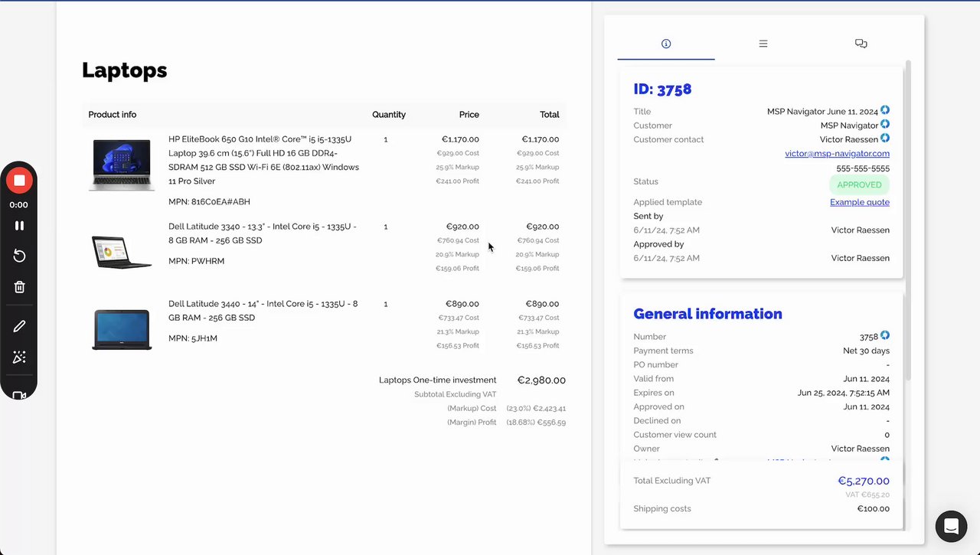980x555 pixels.
Task: Click the Jun 25, 2024, 7:52:15 AM expiry value
Action: click(x=844, y=393)
